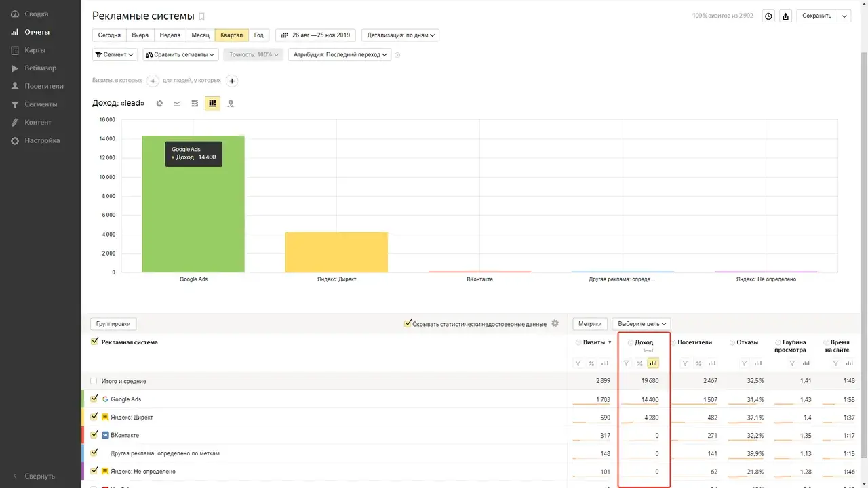Toggle Доход column chart icon

[653, 363]
